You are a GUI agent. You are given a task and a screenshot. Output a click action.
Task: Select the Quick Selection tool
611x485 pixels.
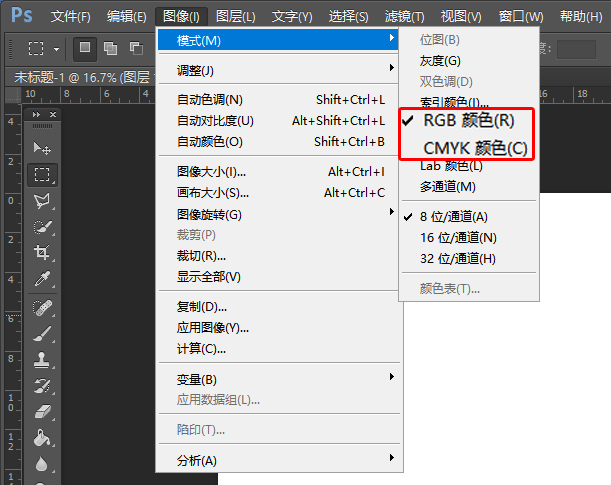point(42,227)
